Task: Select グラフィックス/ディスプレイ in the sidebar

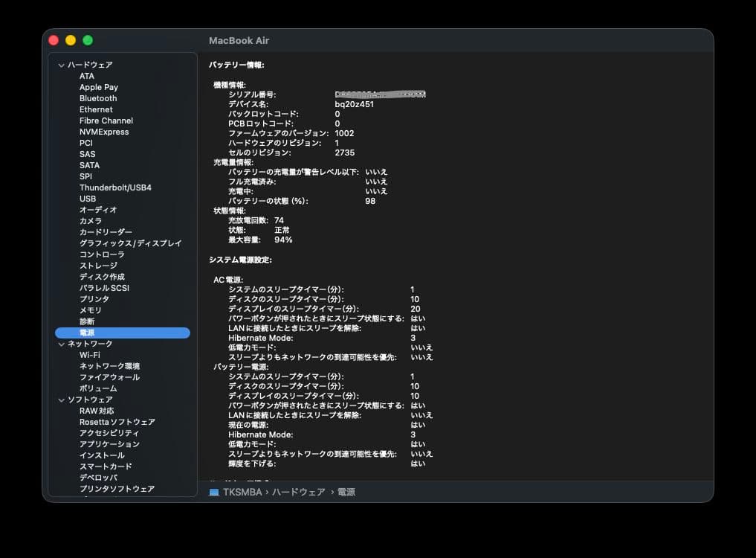Action: [130, 243]
